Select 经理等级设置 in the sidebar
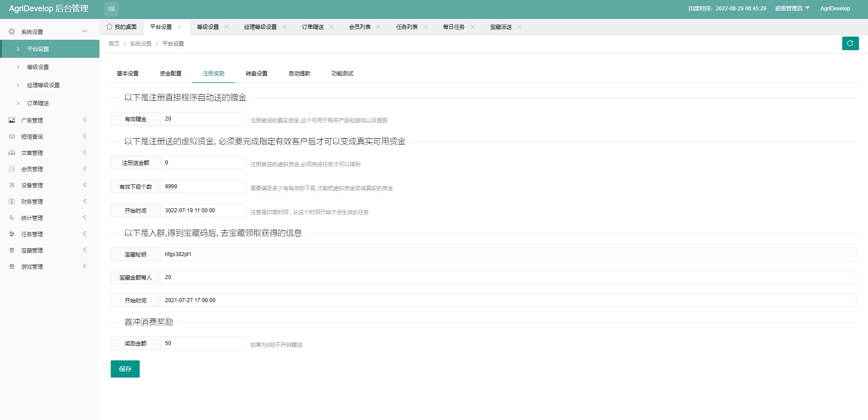Screen dimensions: 868x420 43,85
